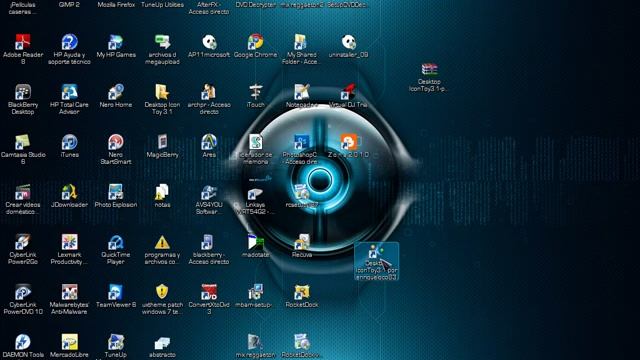Select the notas file icon

[162, 192]
